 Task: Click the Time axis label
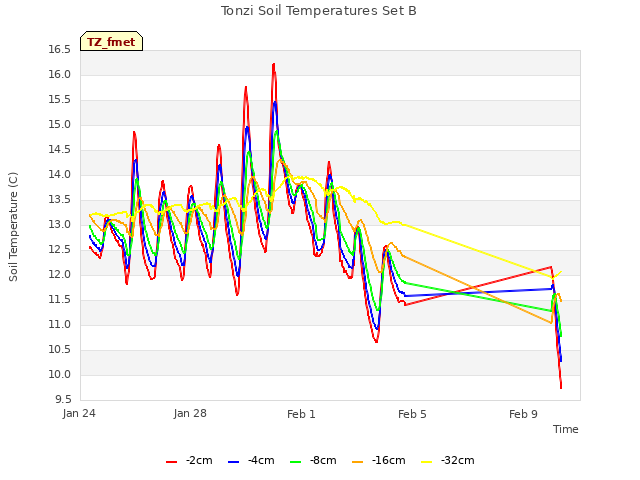pyautogui.click(x=566, y=429)
